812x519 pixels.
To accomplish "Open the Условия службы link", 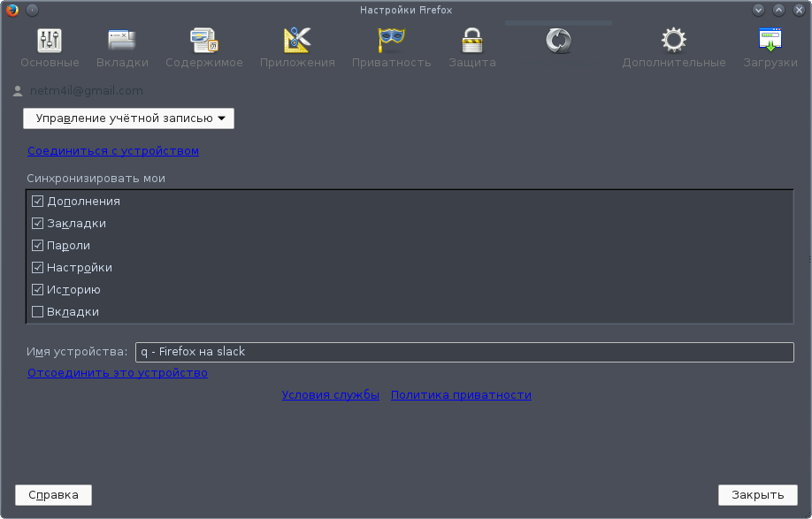I will tap(331, 395).
